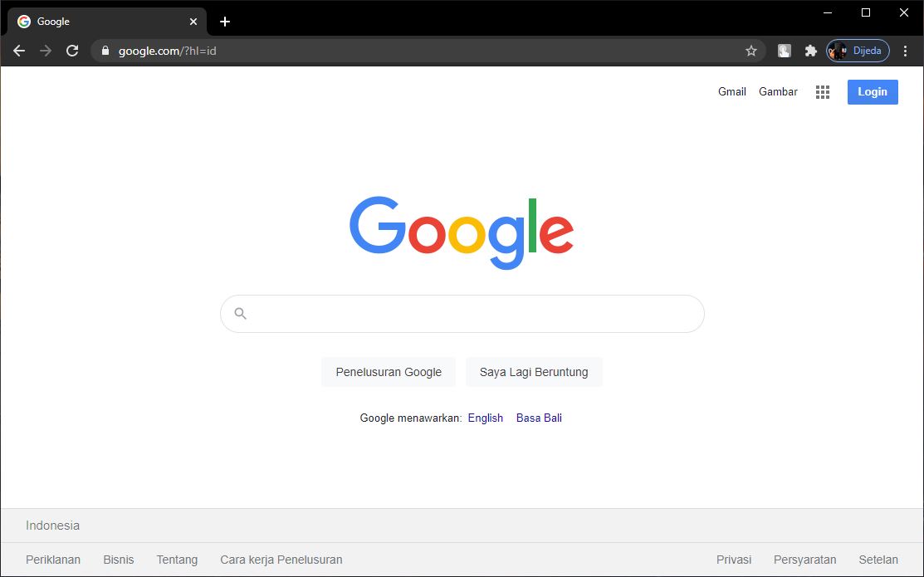This screenshot has height=577, width=924.
Task: Click inside the search input field
Action: 462,313
